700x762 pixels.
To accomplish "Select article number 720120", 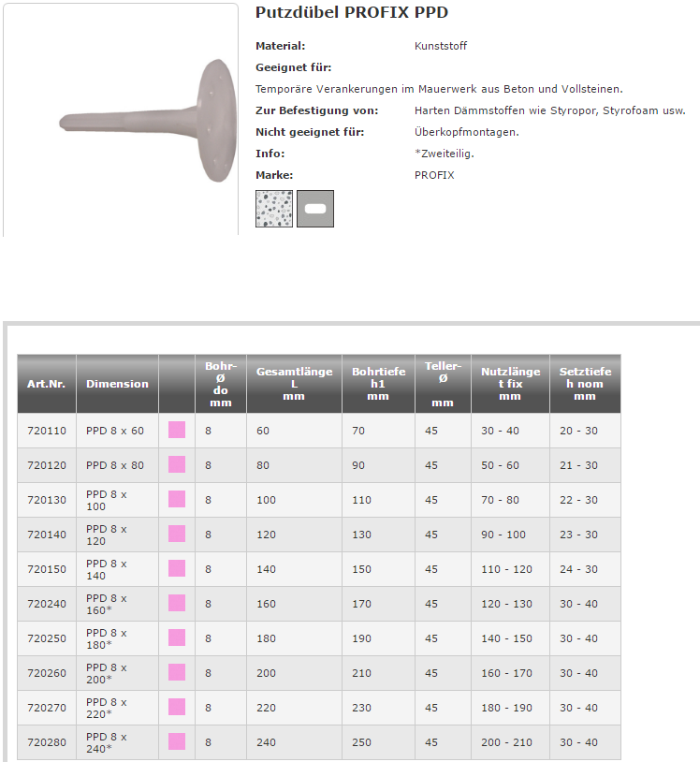I will [x=47, y=465].
